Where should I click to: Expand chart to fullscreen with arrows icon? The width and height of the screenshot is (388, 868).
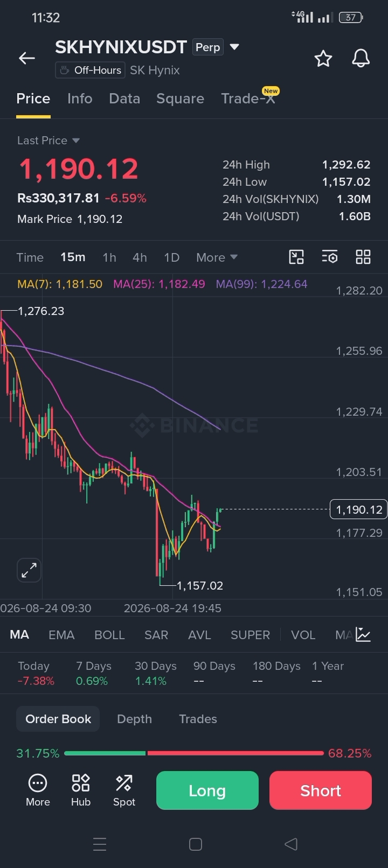(29, 570)
